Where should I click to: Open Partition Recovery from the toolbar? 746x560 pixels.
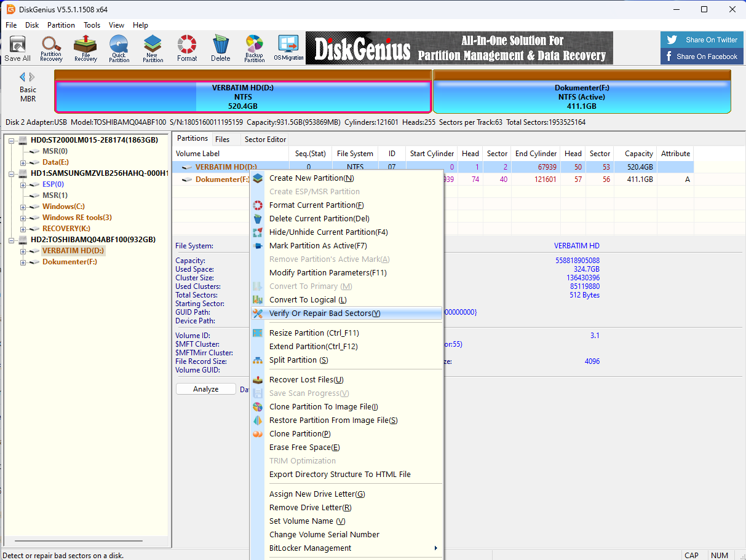point(51,48)
